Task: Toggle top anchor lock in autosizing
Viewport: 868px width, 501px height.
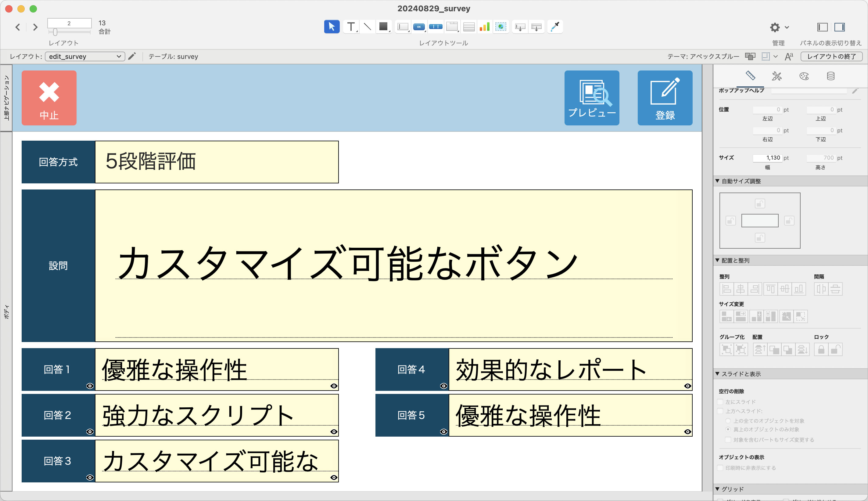Action: point(760,204)
